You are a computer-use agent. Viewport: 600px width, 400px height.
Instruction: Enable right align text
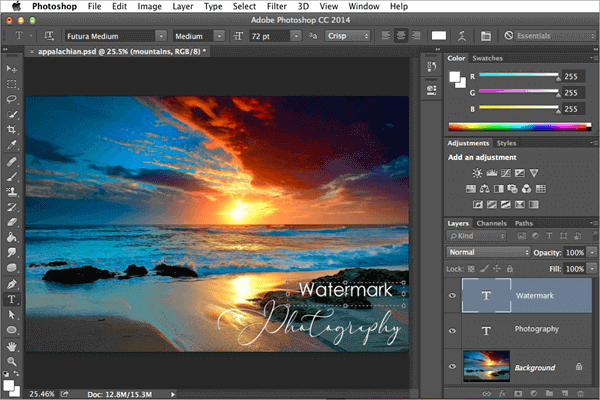416,36
